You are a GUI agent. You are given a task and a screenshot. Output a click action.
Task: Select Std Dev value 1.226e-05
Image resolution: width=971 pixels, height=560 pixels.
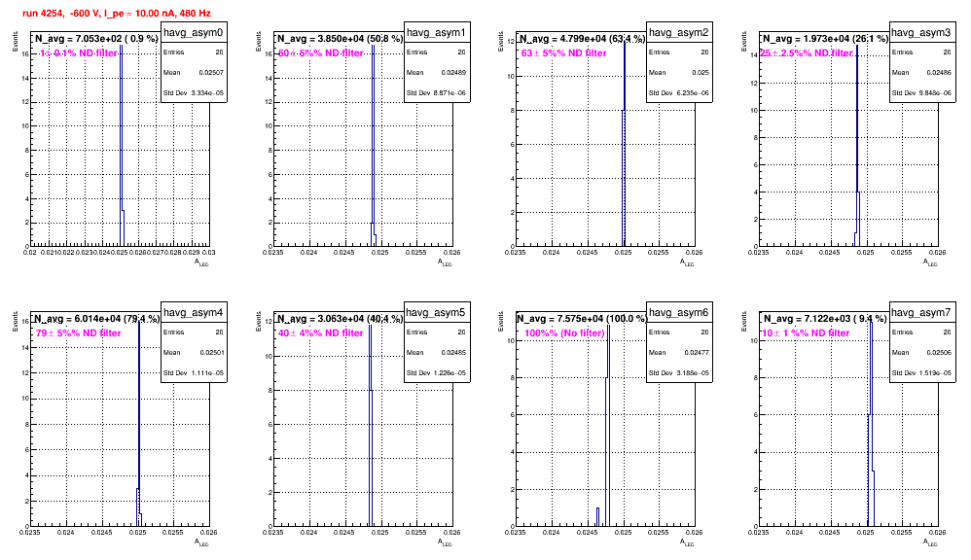click(x=450, y=373)
